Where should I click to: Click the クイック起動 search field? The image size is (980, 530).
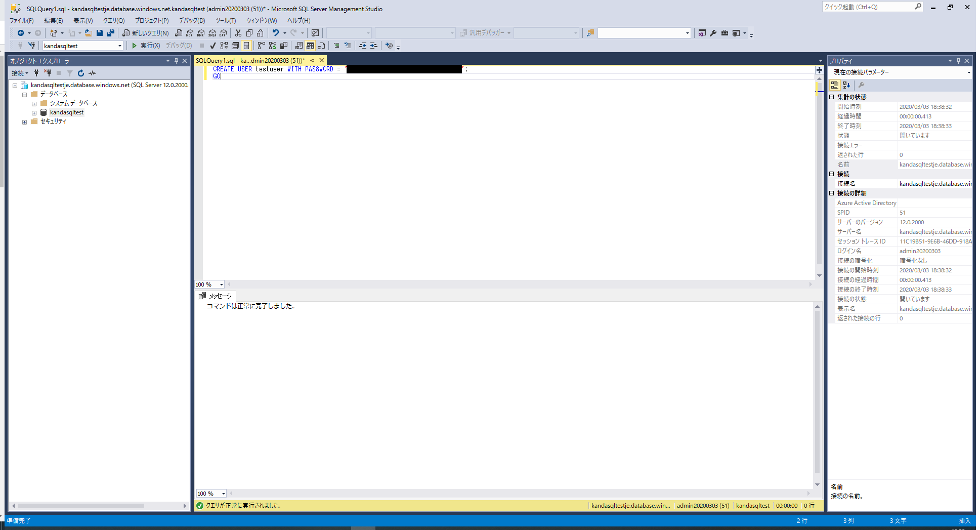click(868, 7)
